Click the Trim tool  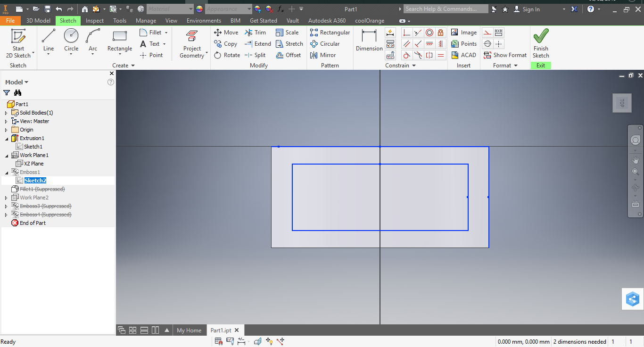pyautogui.click(x=256, y=33)
